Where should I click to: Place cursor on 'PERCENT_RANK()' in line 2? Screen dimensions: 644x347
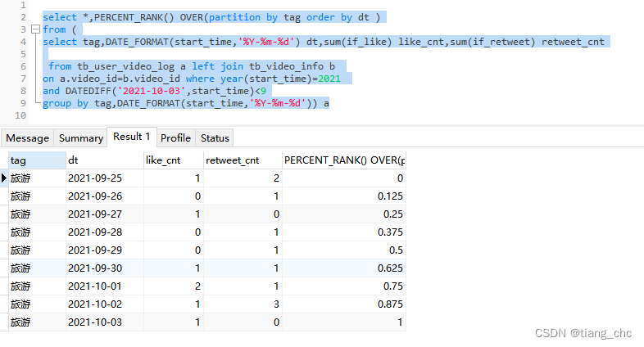[134, 17]
